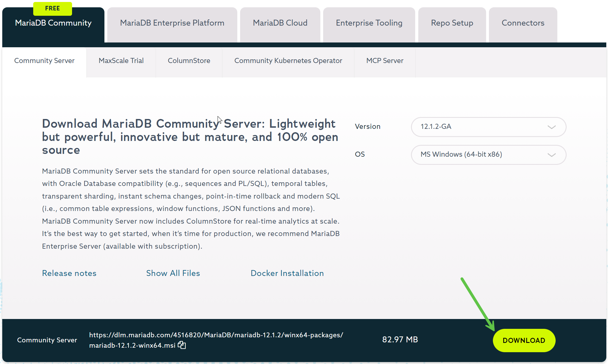Open the Enterprise Tooling tab

369,23
